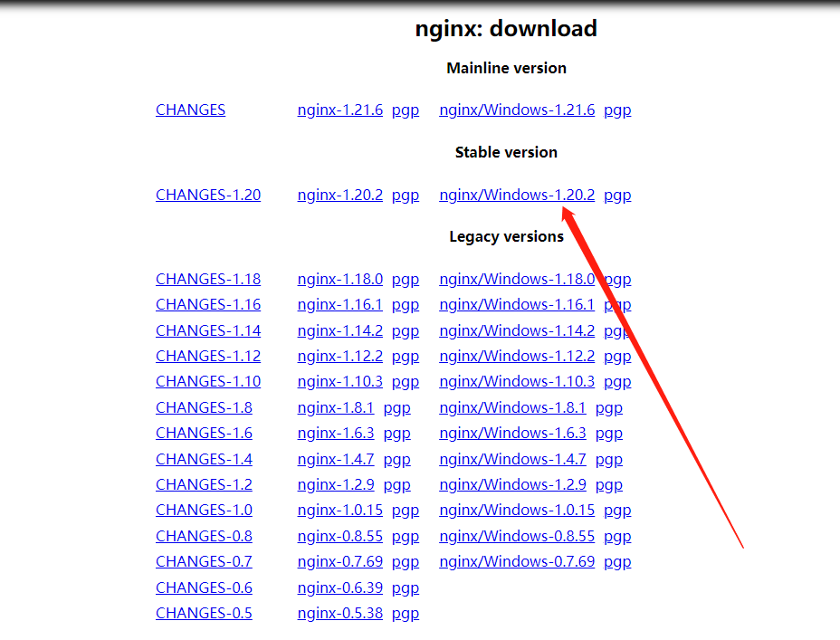This screenshot has width=840, height=640.
Task: Open CHANGES-1.4 link
Action: pyautogui.click(x=204, y=459)
